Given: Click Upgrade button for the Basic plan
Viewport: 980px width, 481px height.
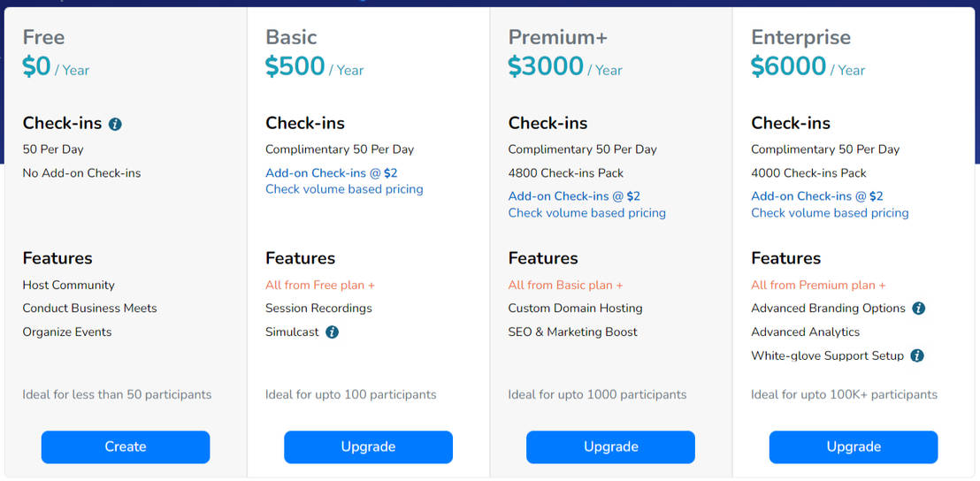Looking at the screenshot, I should pos(368,447).
